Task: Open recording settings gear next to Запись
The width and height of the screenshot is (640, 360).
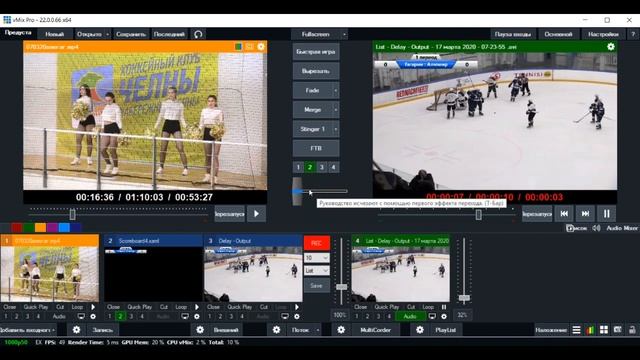Action: pos(76,330)
